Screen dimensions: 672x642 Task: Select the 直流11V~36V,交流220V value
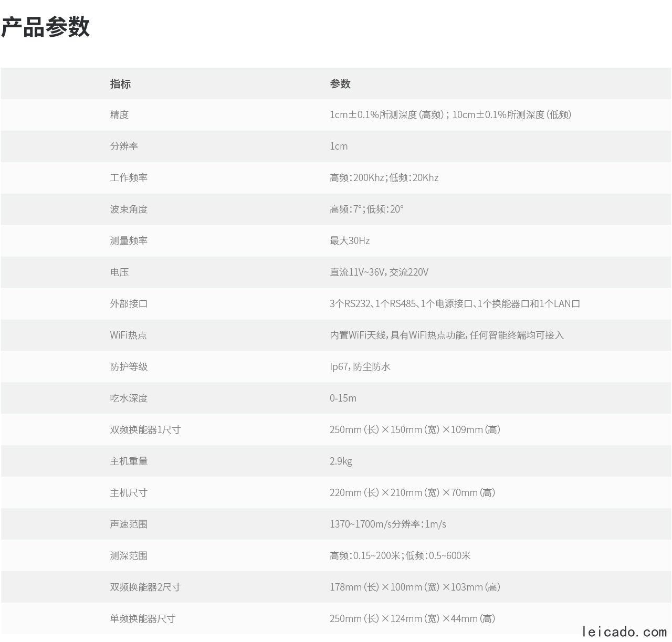[x=379, y=272]
